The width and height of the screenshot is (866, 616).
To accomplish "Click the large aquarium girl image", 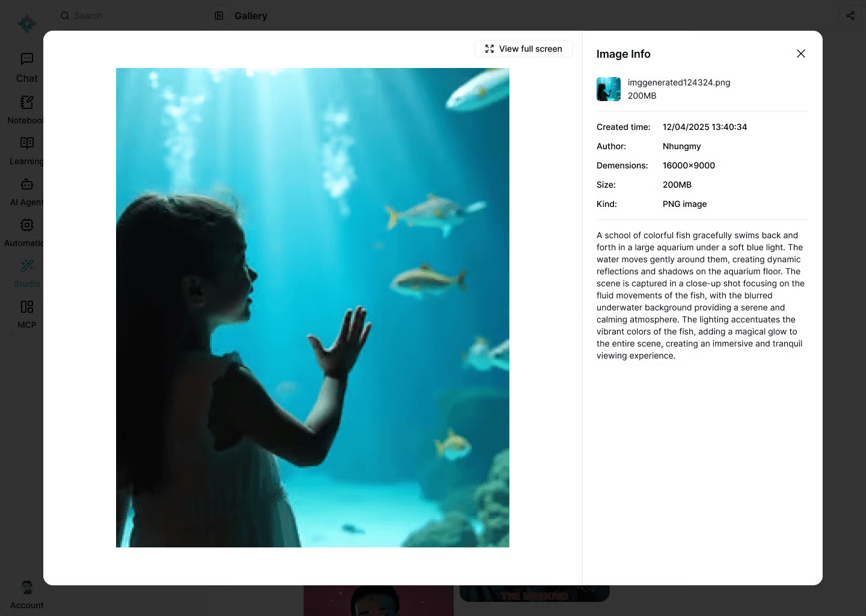I will pos(313,307).
